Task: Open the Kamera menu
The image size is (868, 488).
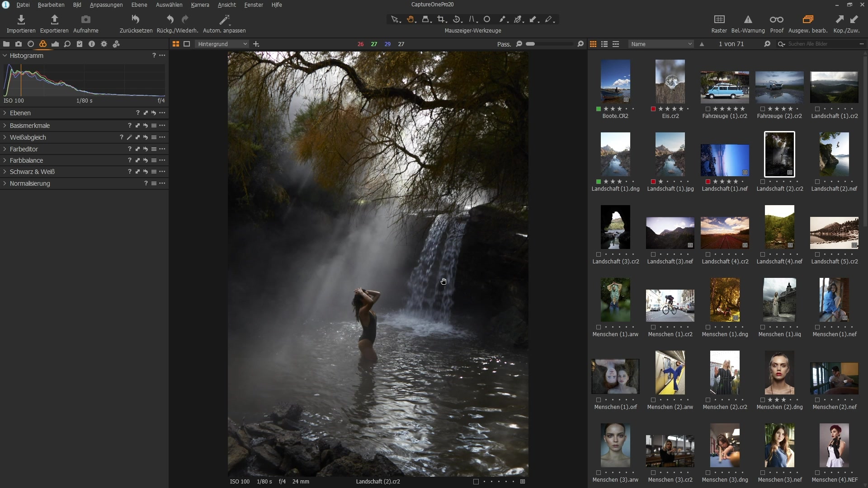Action: coord(200,5)
